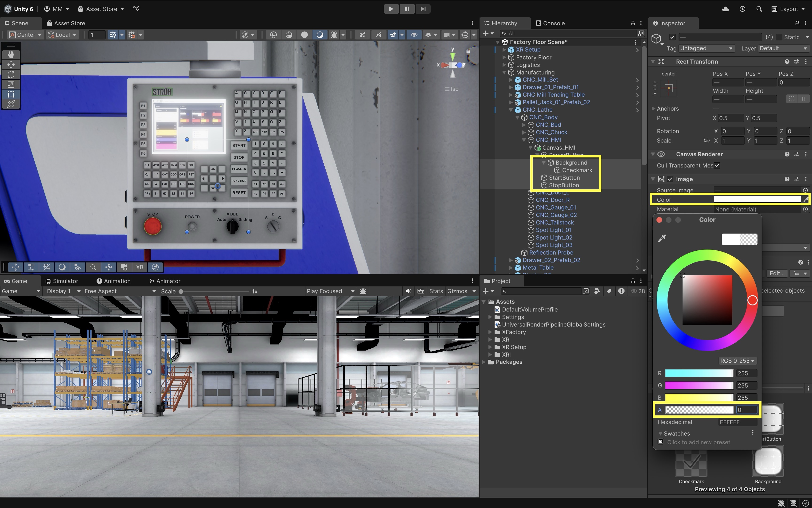
Task: Click the Hexadecimal FFFFFF input field
Action: coord(738,422)
